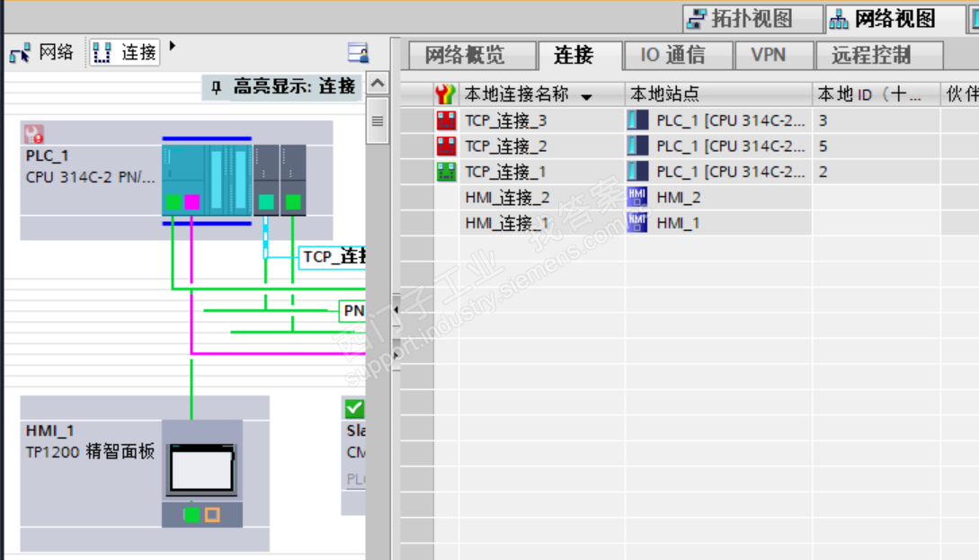The image size is (979, 560).
Task: Click the second CP module green port
Action: [293, 201]
